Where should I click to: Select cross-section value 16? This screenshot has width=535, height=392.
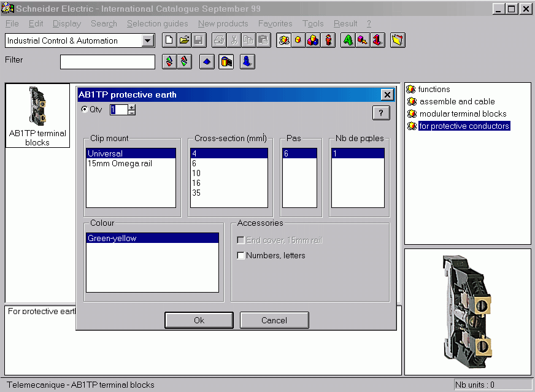[x=229, y=183]
